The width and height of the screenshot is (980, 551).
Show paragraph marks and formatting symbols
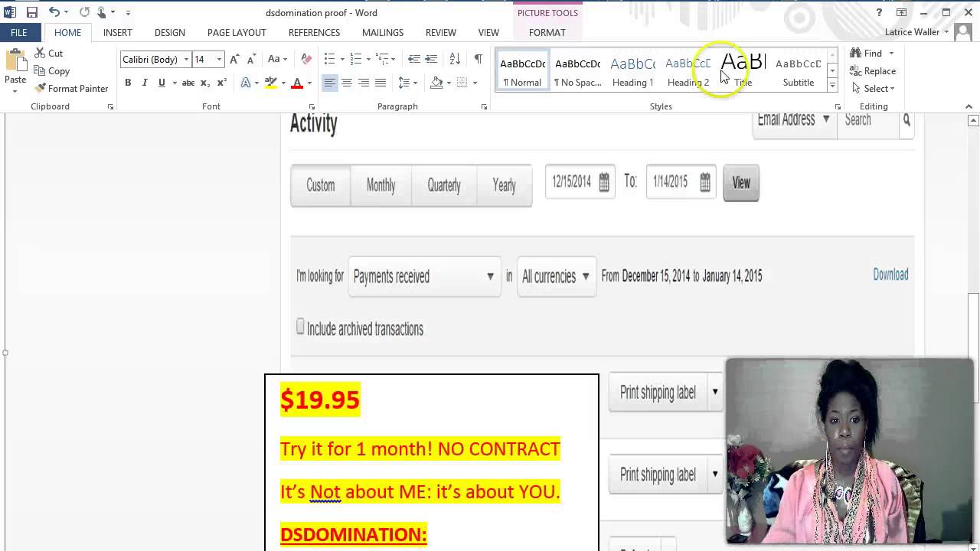(478, 59)
